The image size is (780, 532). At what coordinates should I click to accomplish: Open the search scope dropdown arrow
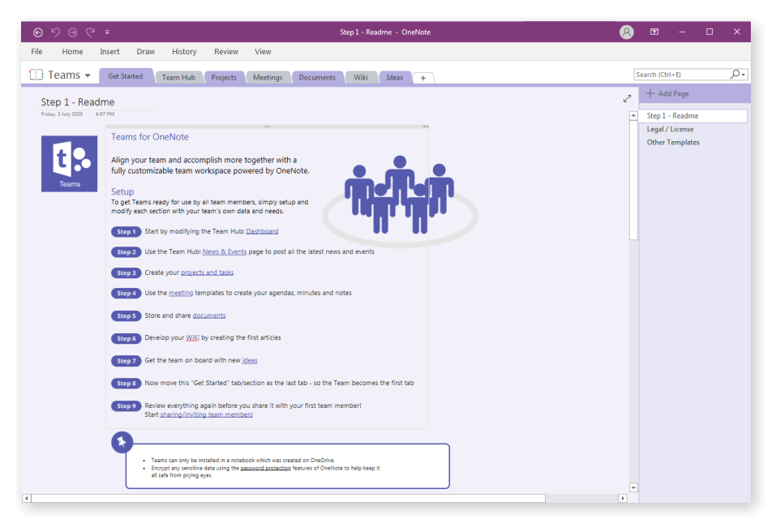pyautogui.click(x=744, y=75)
